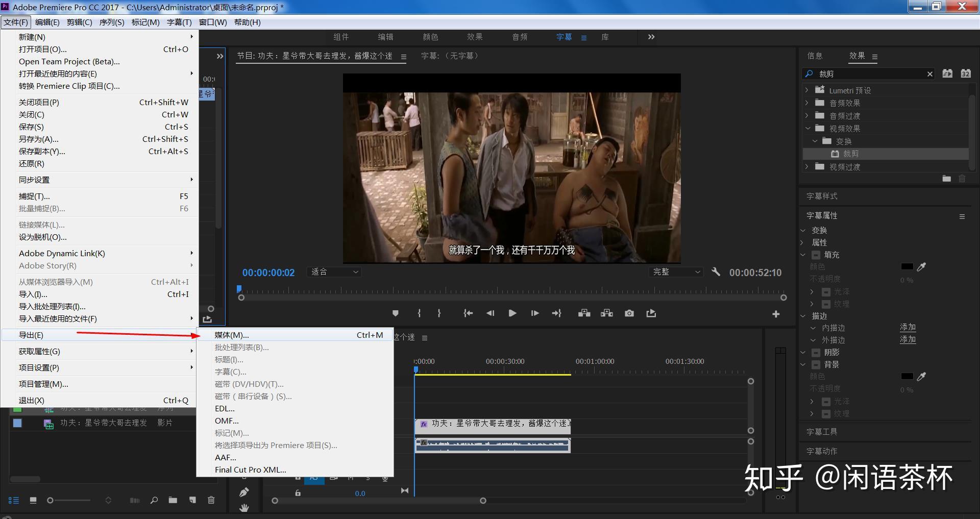Toggle 光泽 checkbox under 背景

click(826, 402)
